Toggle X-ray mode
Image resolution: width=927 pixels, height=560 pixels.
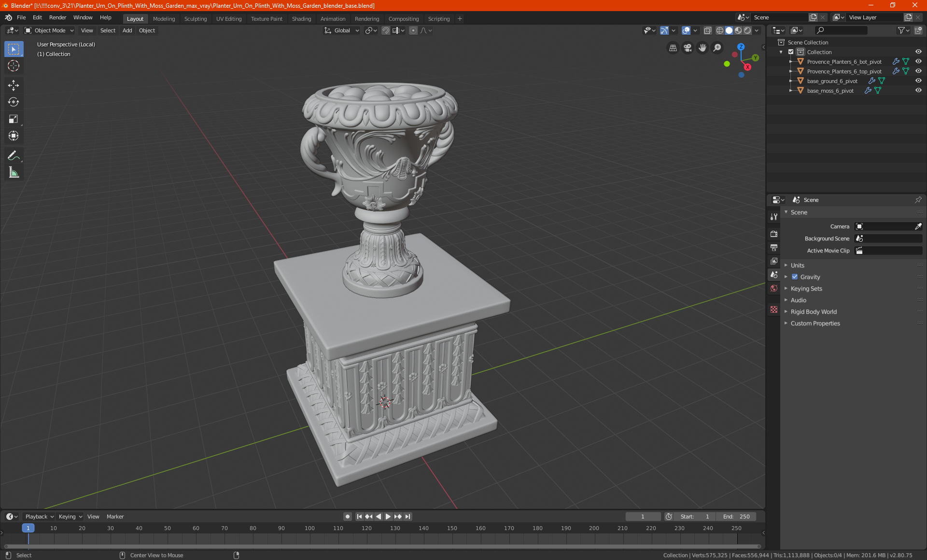pos(707,30)
